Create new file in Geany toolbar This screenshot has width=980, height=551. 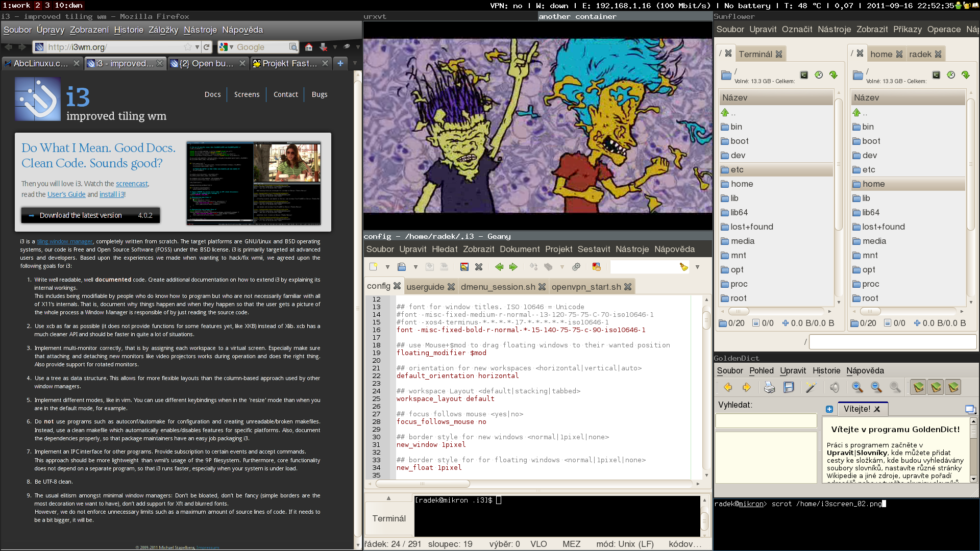(x=373, y=267)
